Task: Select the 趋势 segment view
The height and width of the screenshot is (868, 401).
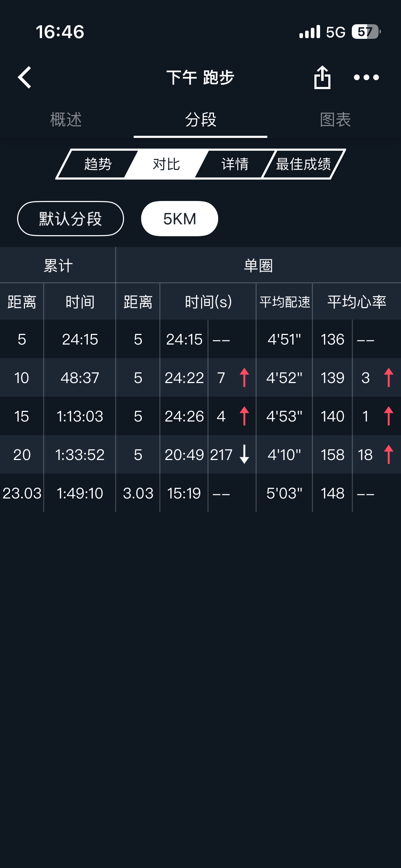Action: 98,164
